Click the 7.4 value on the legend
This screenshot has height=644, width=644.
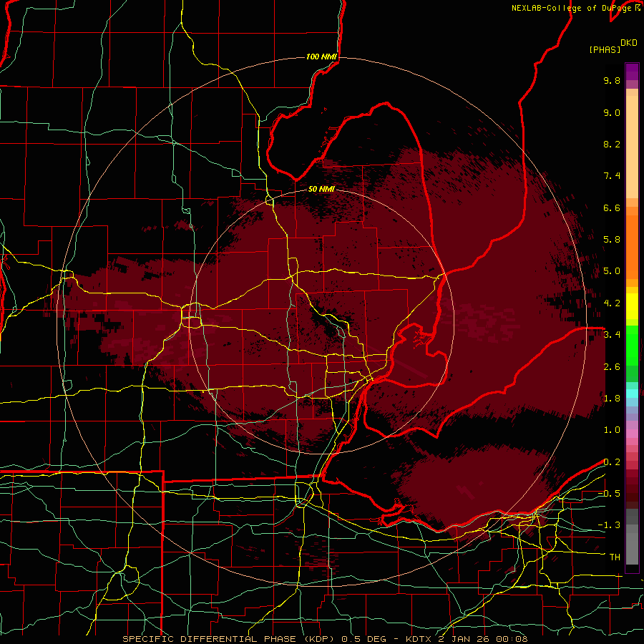(612, 176)
